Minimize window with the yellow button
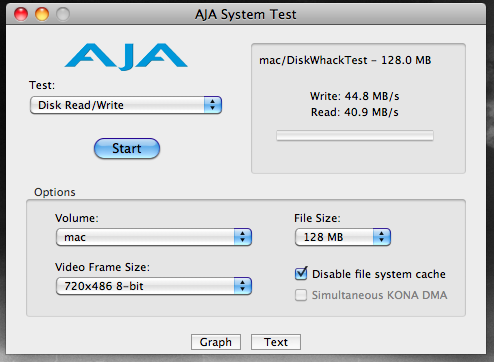 42,14
